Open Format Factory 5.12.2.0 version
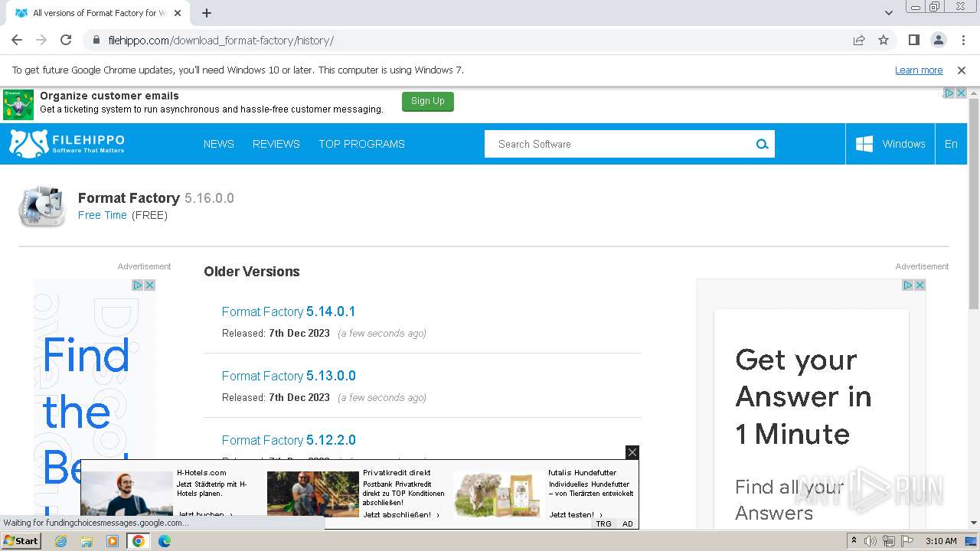 (289, 440)
